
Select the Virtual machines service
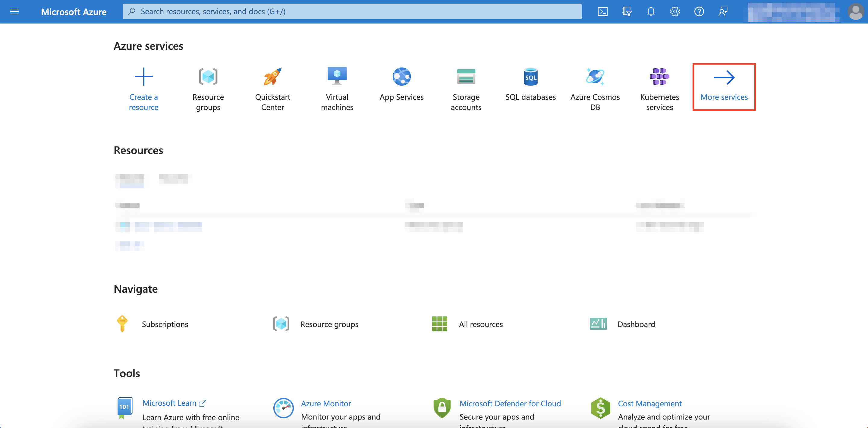click(x=337, y=88)
